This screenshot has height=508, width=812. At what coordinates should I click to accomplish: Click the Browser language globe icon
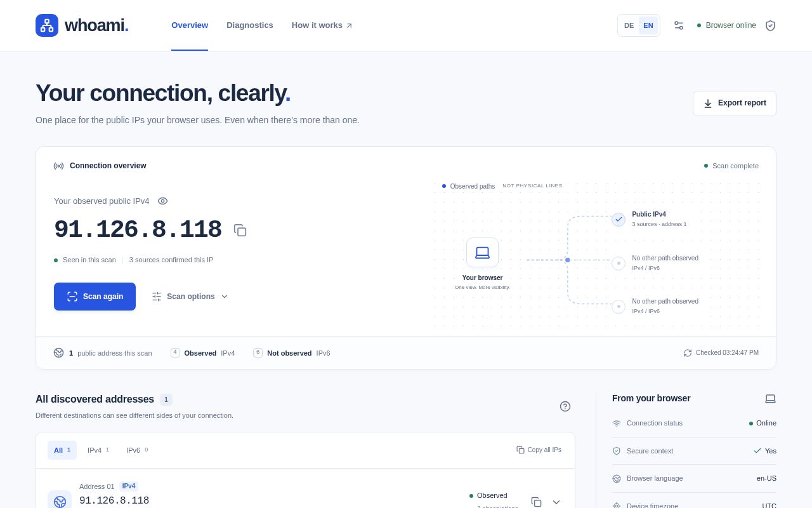(617, 478)
